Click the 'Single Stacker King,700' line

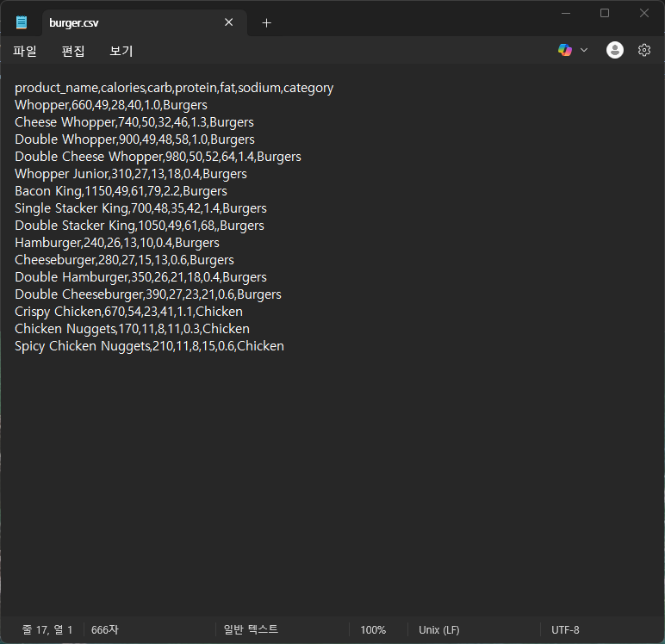[140, 208]
